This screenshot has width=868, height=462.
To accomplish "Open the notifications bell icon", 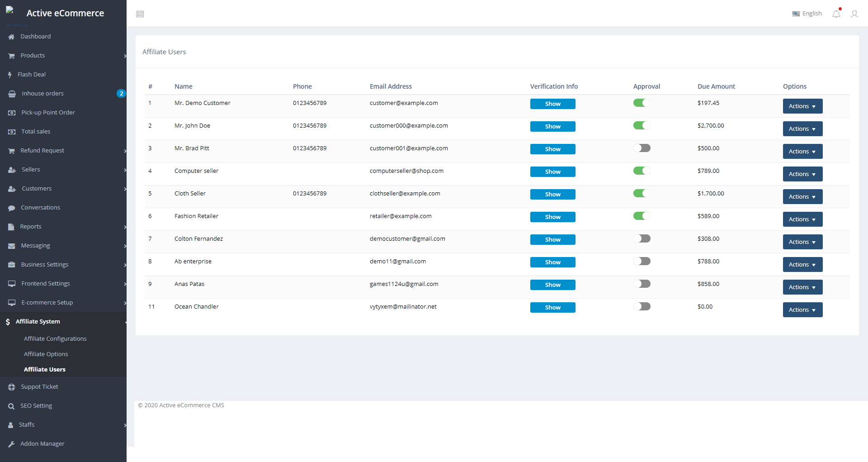I will (836, 14).
